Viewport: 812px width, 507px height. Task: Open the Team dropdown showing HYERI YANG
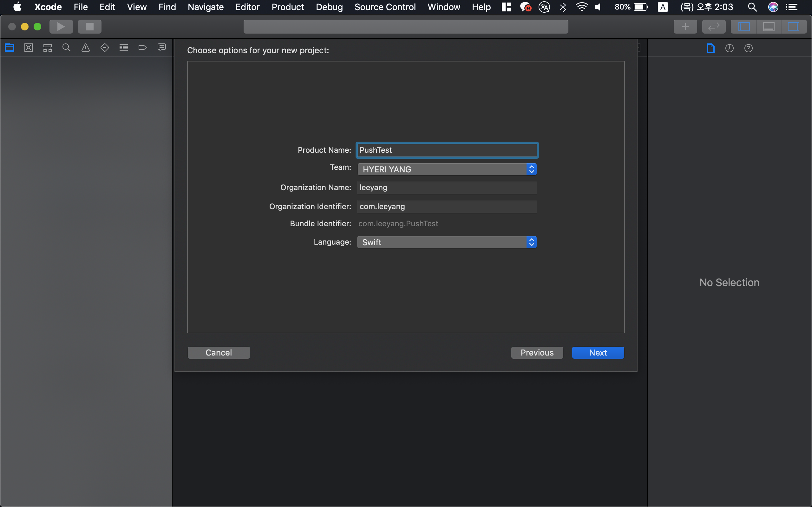[447, 169]
